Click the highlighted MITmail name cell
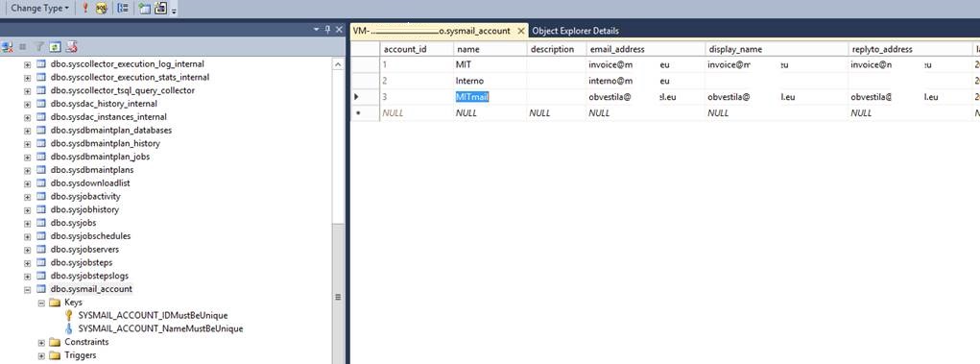 pos(490,97)
